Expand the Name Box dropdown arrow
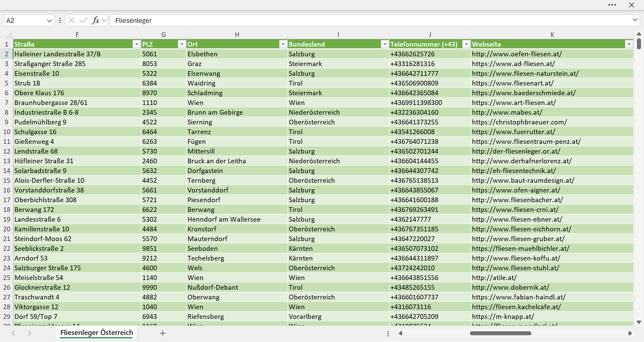 [49, 20]
